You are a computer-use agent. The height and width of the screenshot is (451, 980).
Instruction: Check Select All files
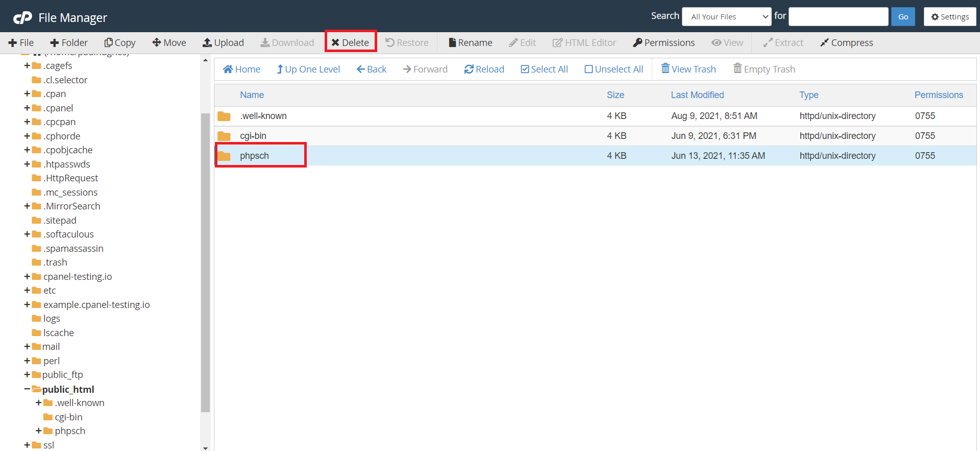point(544,69)
